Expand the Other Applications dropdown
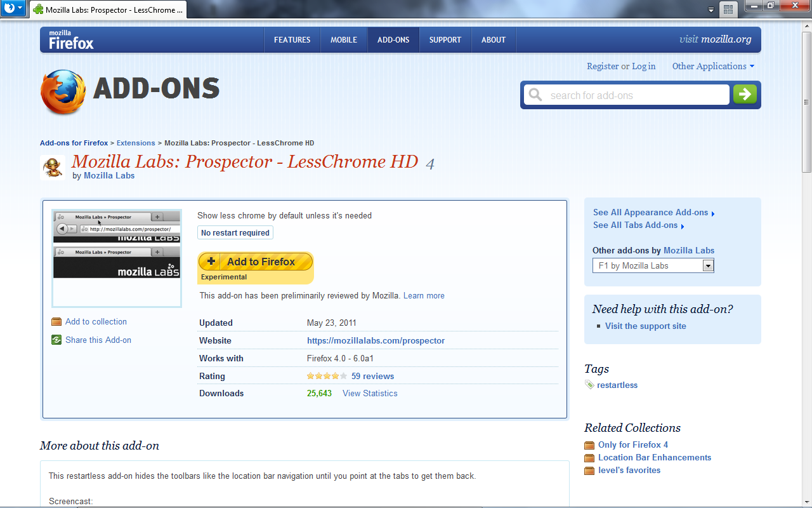The width and height of the screenshot is (812, 508). pos(713,66)
